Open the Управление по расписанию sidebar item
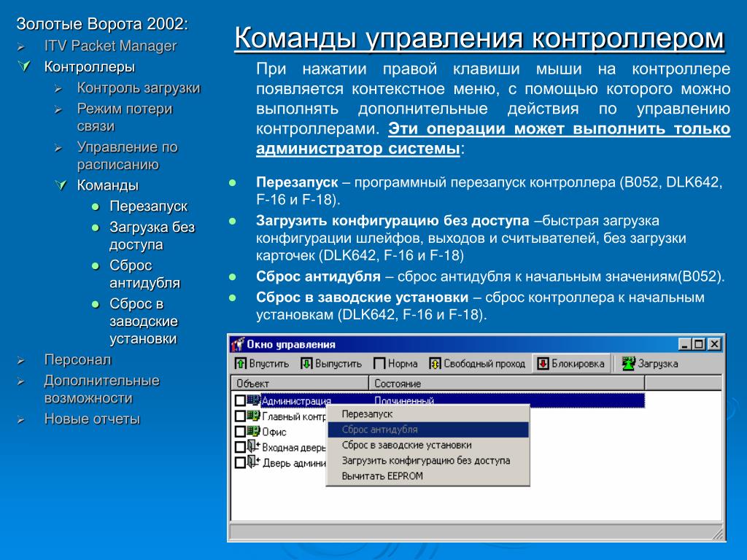The height and width of the screenshot is (560, 747). [x=127, y=155]
